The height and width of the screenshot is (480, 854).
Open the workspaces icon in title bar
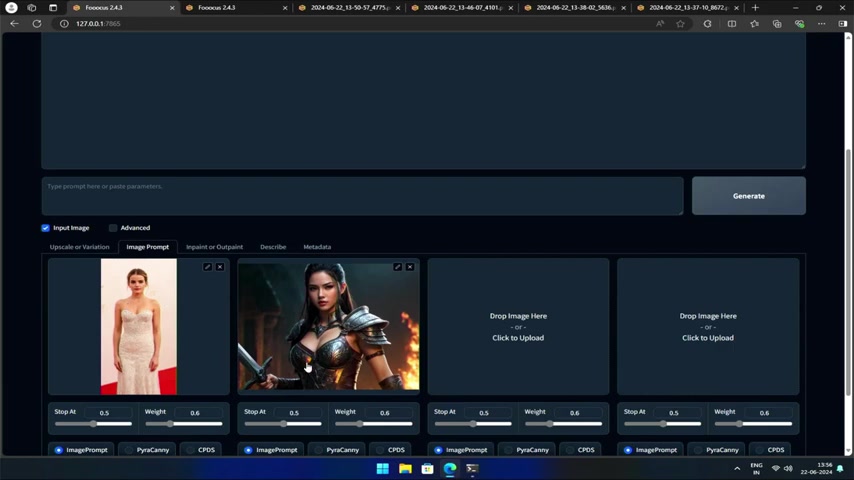point(32,8)
